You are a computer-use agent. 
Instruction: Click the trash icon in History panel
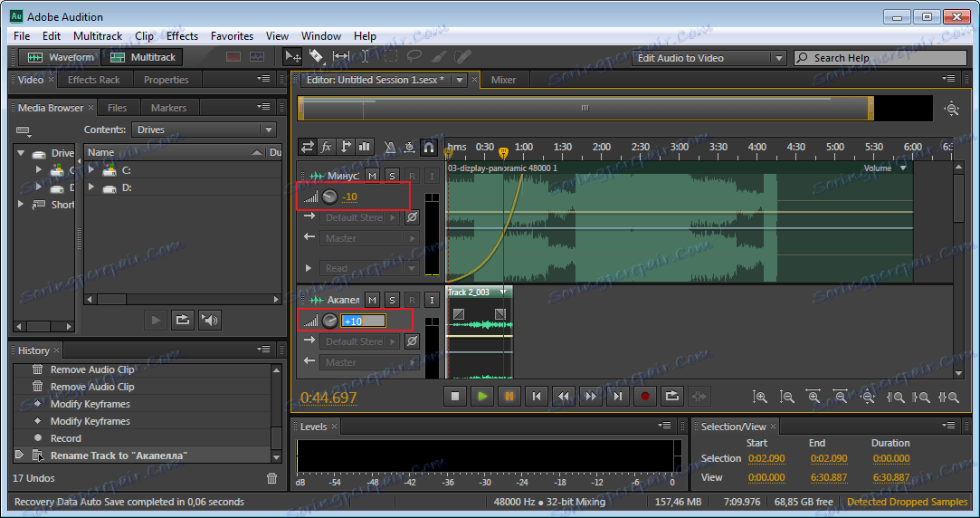tap(272, 478)
